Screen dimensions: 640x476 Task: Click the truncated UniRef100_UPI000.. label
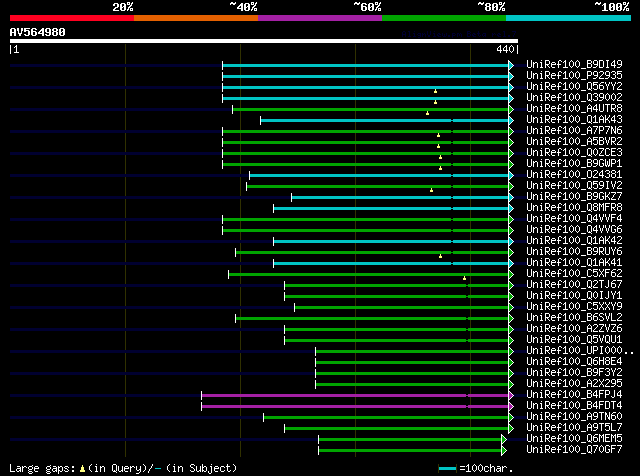pos(580,351)
